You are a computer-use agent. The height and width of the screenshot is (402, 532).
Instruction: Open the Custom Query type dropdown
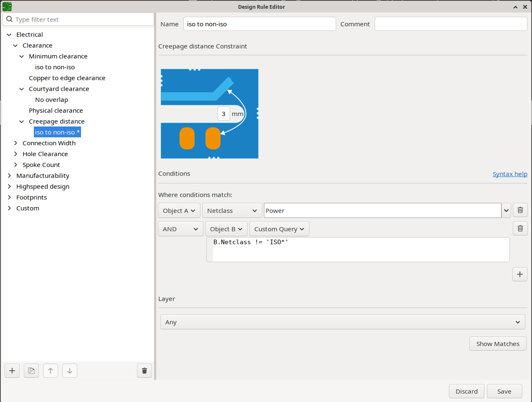279,229
